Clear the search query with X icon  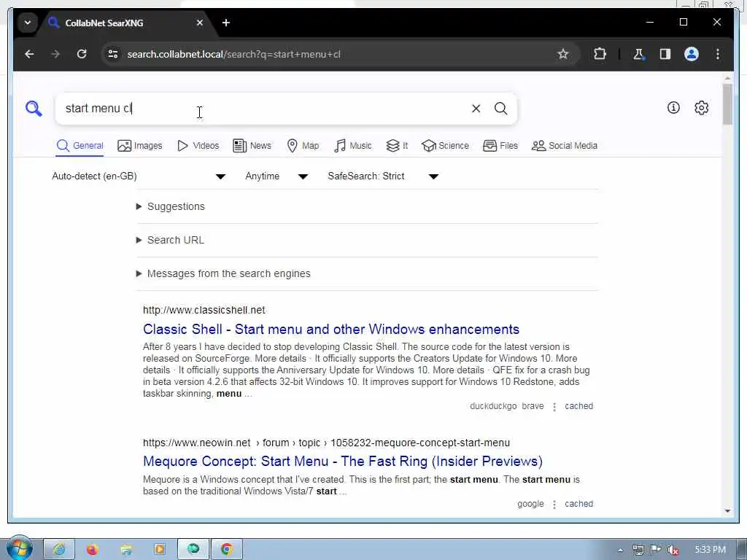point(476,109)
